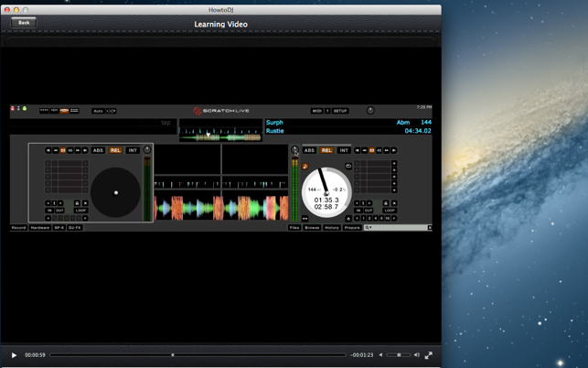
Task: Click the right deck virtual platter
Action: (x=326, y=192)
